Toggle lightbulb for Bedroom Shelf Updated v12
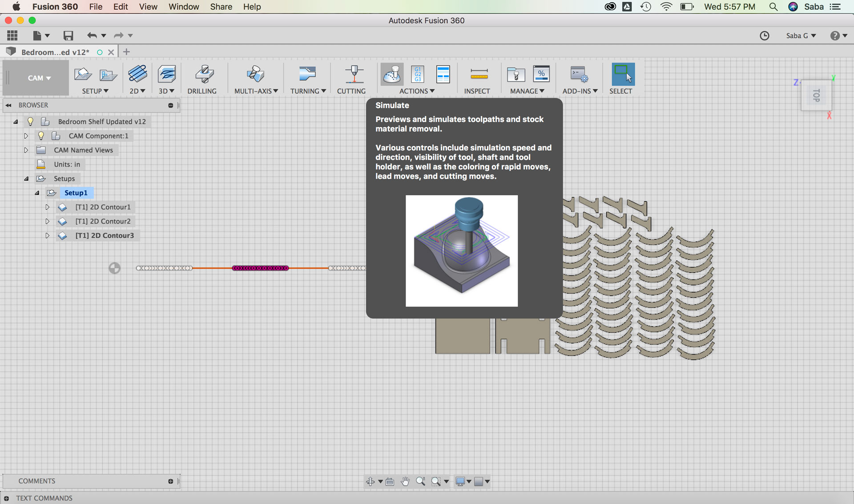This screenshot has width=854, height=504. tap(30, 121)
